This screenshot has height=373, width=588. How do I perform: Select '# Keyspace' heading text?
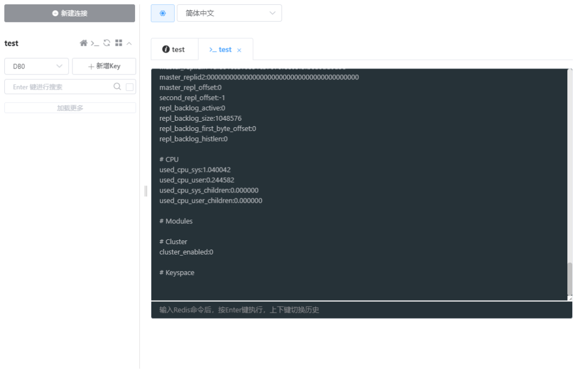tap(177, 272)
